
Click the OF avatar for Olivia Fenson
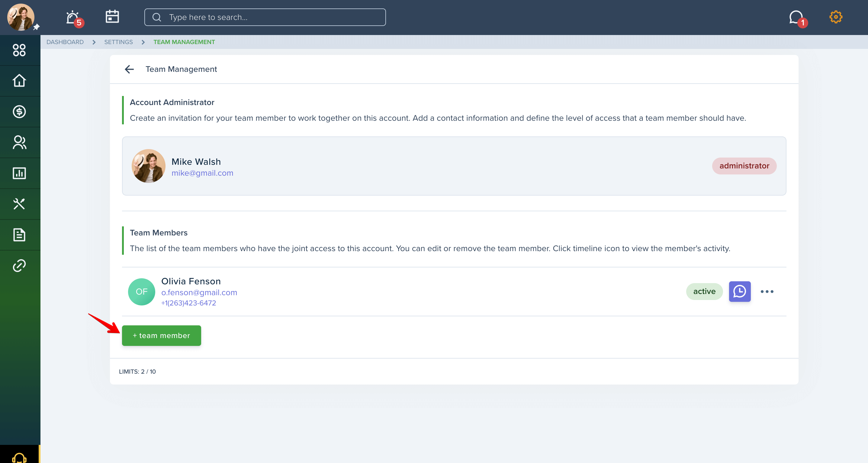point(142,292)
